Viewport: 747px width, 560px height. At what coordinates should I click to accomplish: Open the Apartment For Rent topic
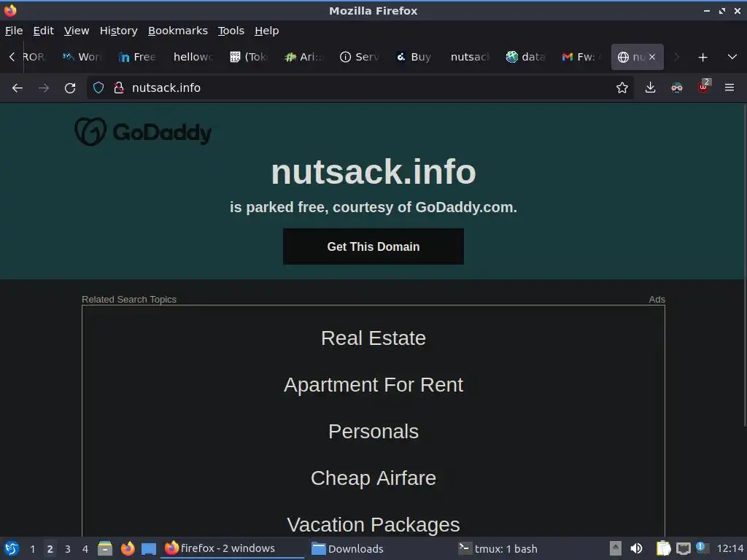(373, 385)
